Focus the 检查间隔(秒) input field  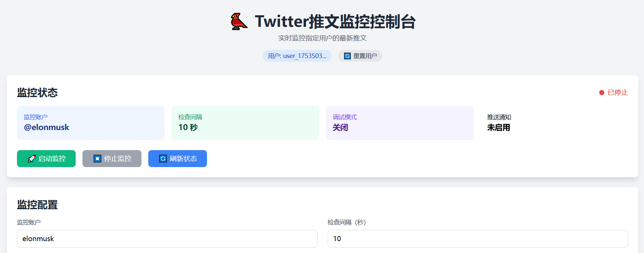tap(478, 239)
